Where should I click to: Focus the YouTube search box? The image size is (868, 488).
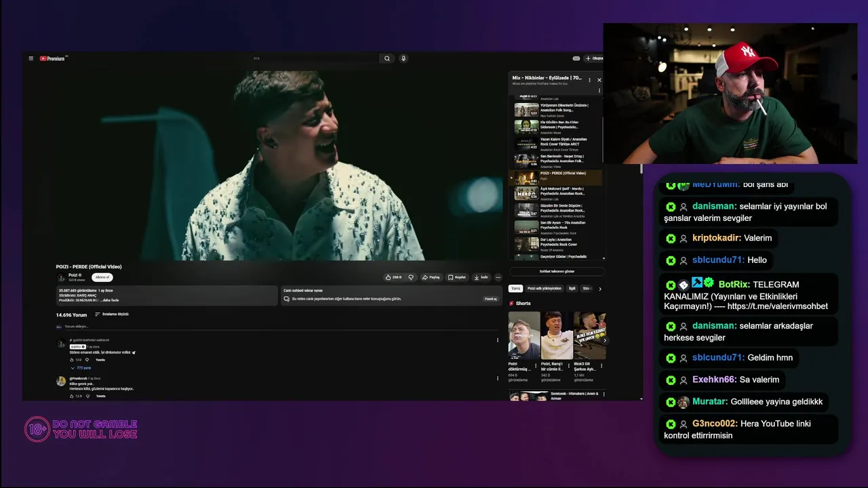coord(314,58)
